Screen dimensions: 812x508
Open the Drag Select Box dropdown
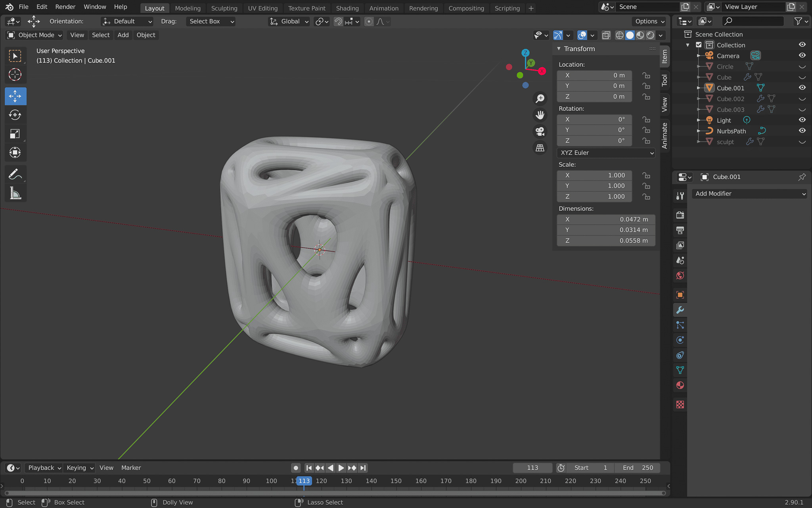coord(211,21)
